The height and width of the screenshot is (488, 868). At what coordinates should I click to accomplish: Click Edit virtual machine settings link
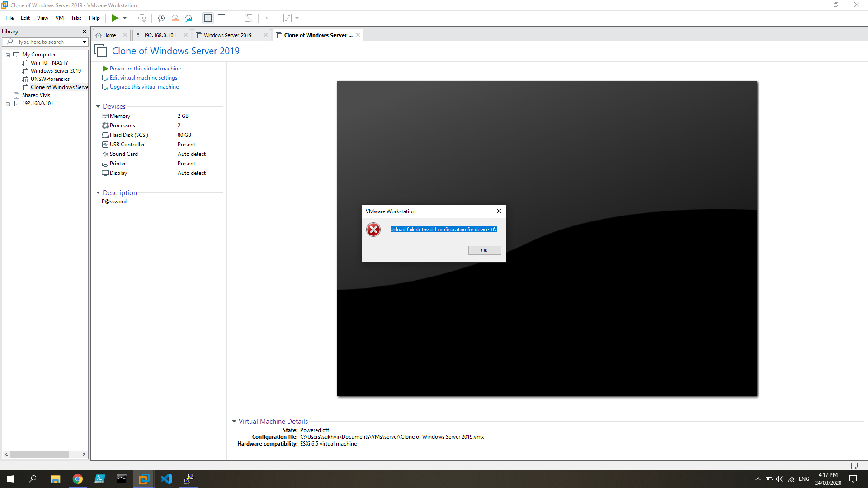coord(143,78)
